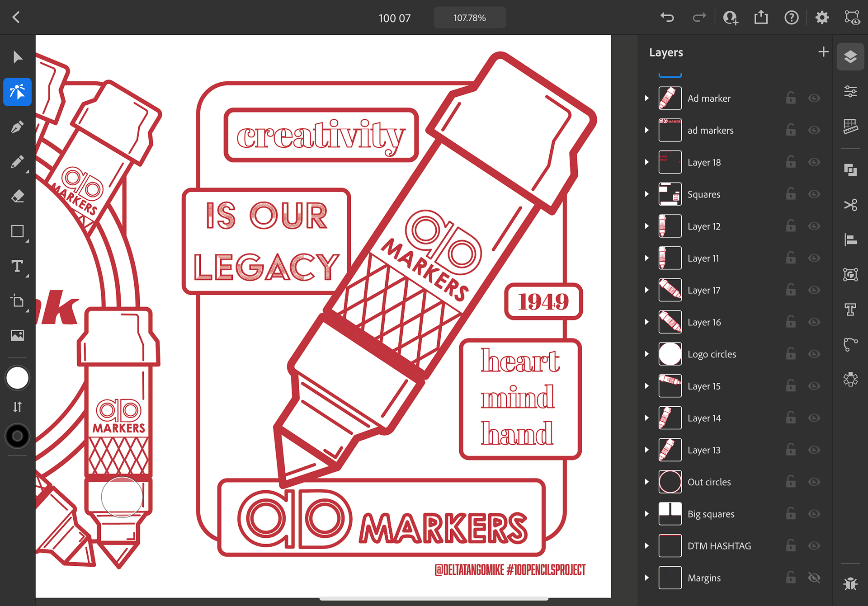Lock the Layer 17 layer
This screenshot has height=606, width=868.
coord(791,290)
